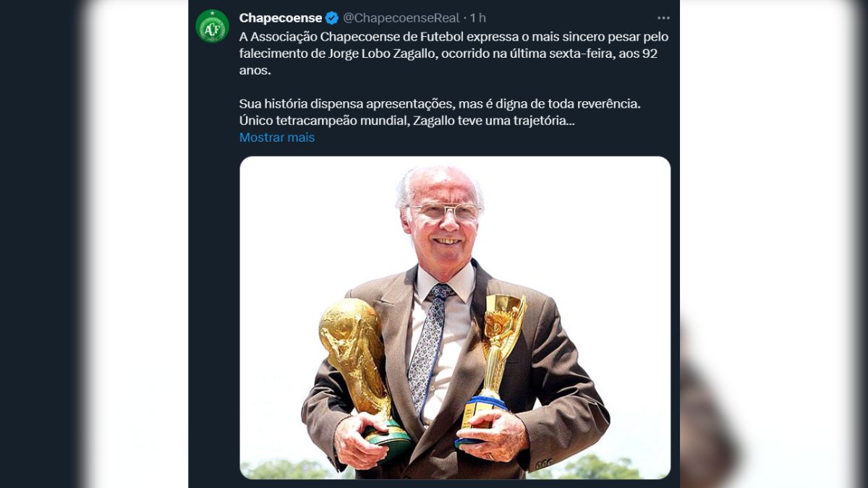Click the blurred background left of the tweet

coord(94,244)
